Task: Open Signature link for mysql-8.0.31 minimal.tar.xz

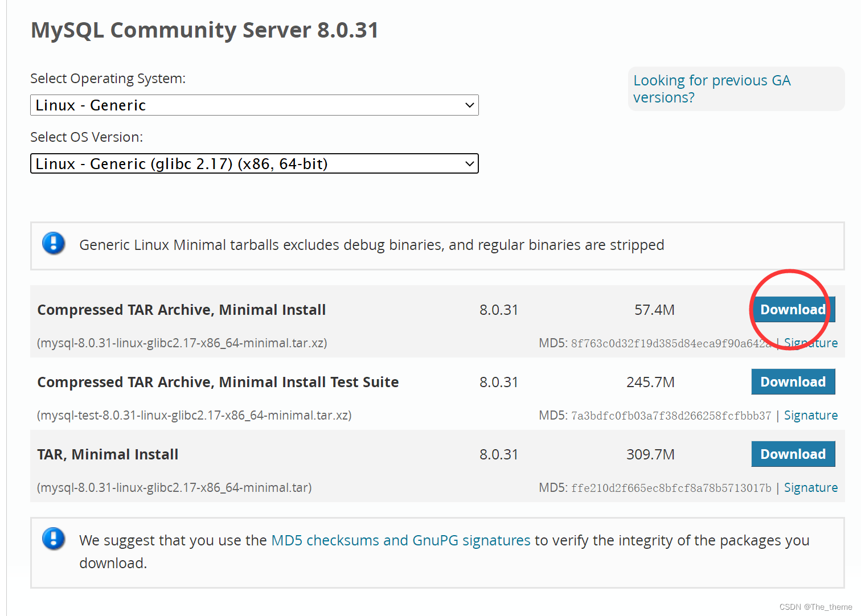Action: [x=811, y=343]
